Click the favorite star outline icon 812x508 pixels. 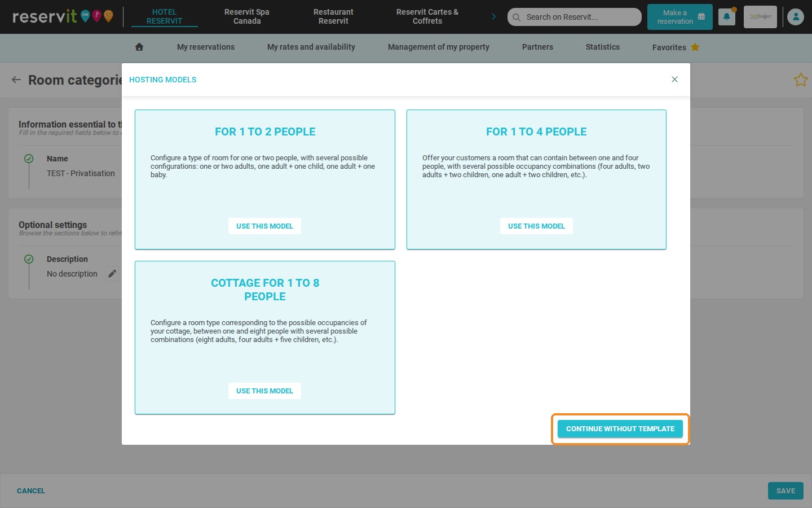coord(801,80)
